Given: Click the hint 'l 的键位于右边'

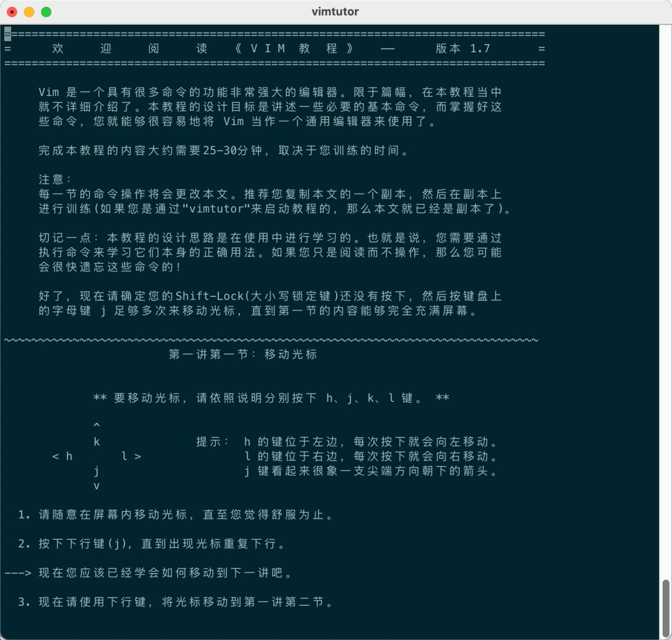Looking at the screenshot, I should (x=371, y=456).
